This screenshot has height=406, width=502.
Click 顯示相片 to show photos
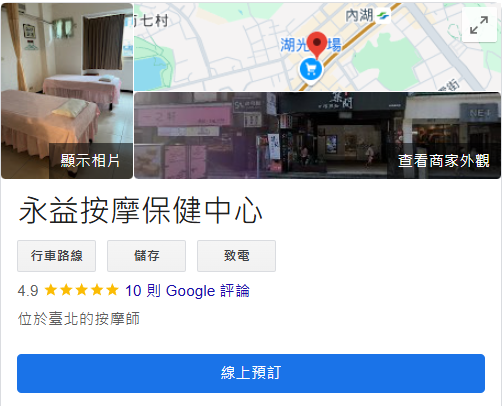tap(90, 161)
